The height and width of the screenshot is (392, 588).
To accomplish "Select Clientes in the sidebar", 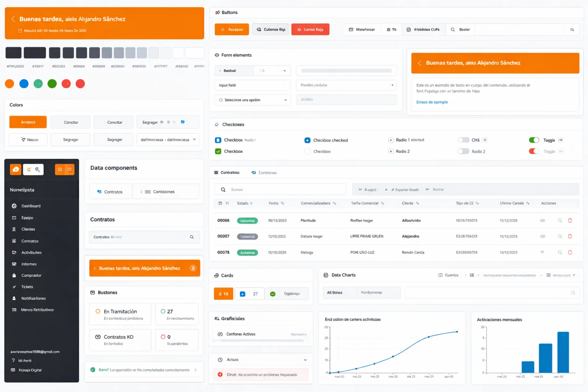I will [x=28, y=229].
